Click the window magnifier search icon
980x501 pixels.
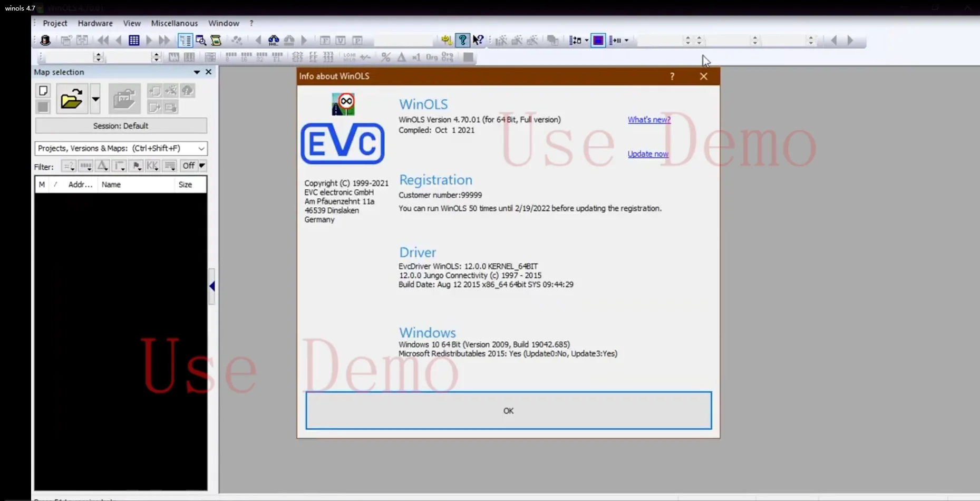click(201, 40)
